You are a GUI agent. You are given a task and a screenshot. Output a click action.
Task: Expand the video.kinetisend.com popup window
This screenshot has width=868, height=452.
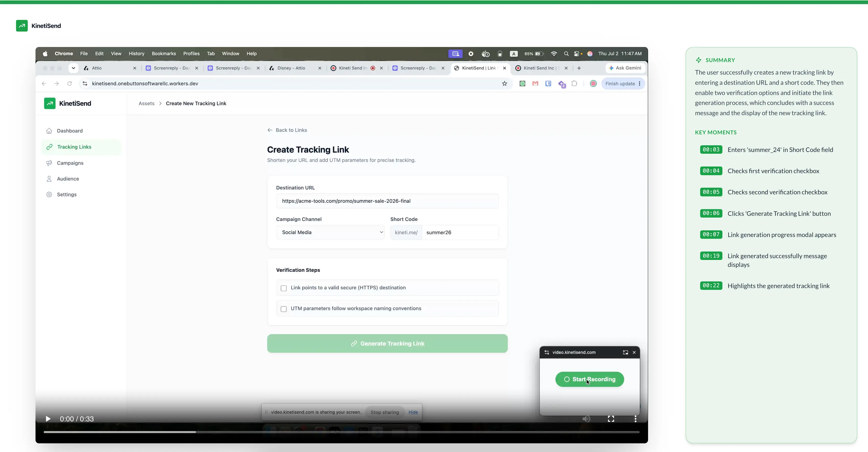click(625, 352)
